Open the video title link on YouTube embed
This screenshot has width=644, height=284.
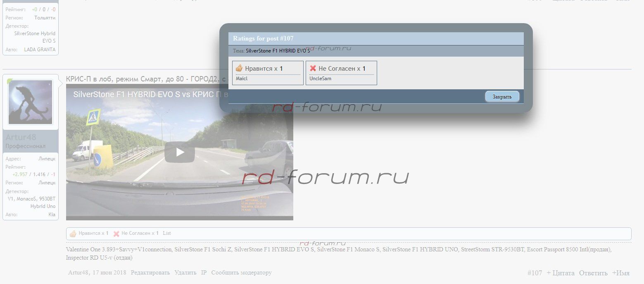point(145,94)
